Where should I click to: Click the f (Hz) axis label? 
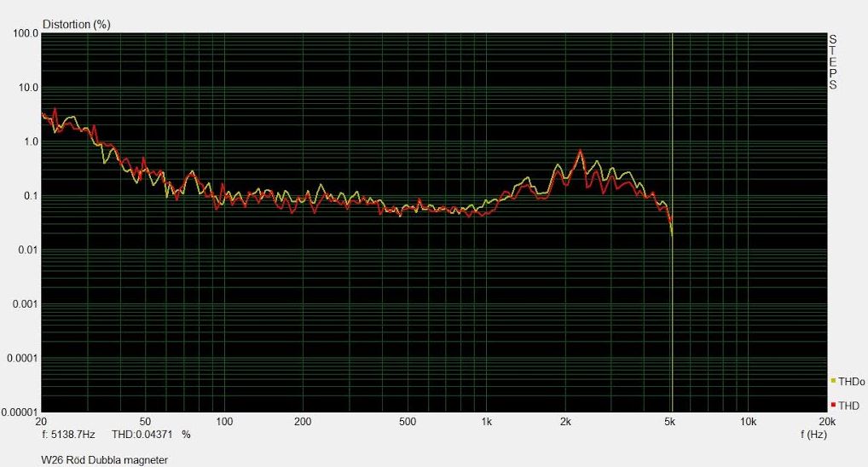[813, 434]
